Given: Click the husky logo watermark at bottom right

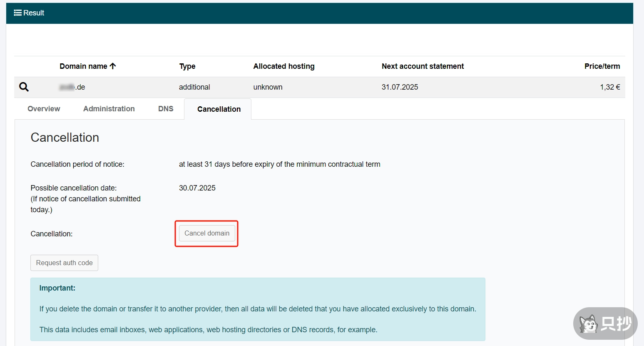Looking at the screenshot, I should [x=589, y=324].
